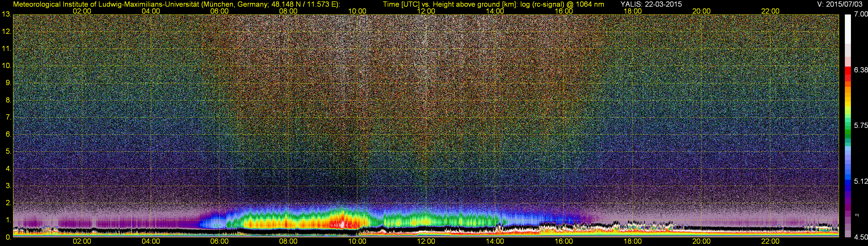868x246 pixels.
Task: Click the 2 km height axis label
Action: tap(8, 203)
